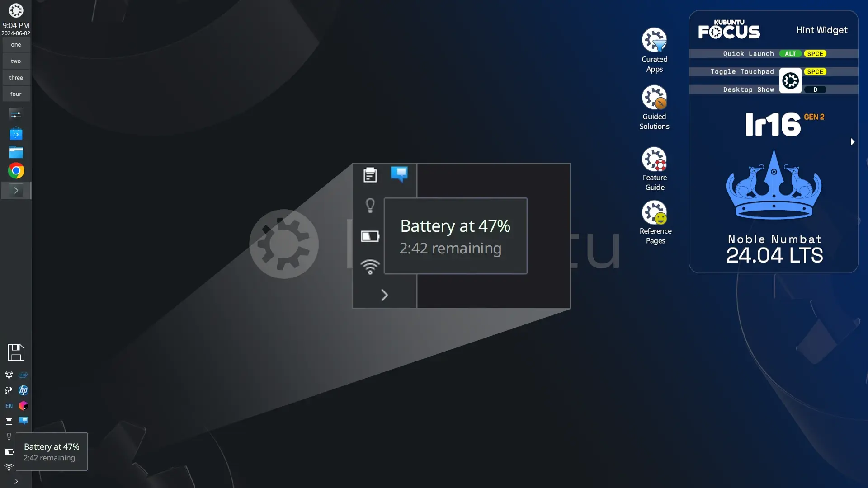Click the D key badge
The width and height of the screenshot is (868, 488).
pos(815,90)
